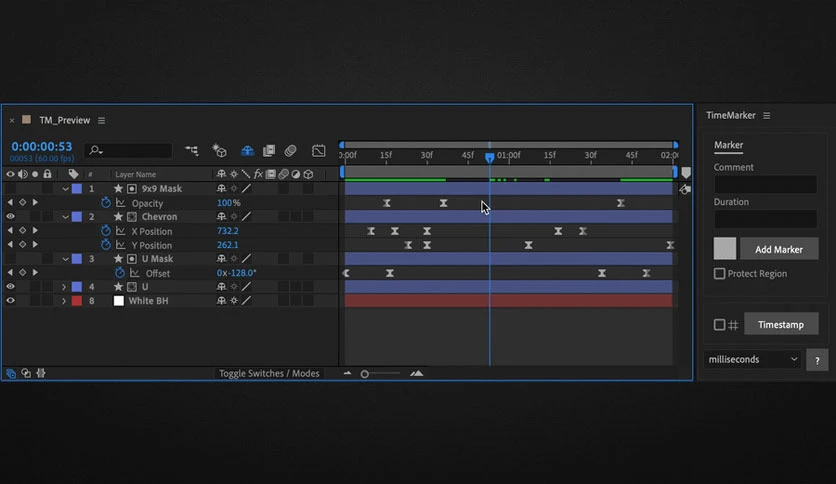Open the milliseconds units dropdown
Viewport: 836px width, 484px height.
click(752, 359)
